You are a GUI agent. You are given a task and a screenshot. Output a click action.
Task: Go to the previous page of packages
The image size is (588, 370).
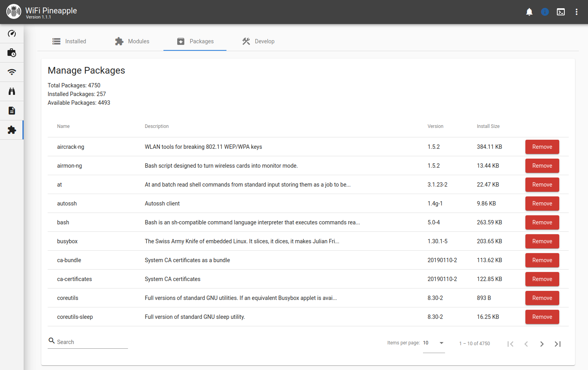[x=526, y=344]
